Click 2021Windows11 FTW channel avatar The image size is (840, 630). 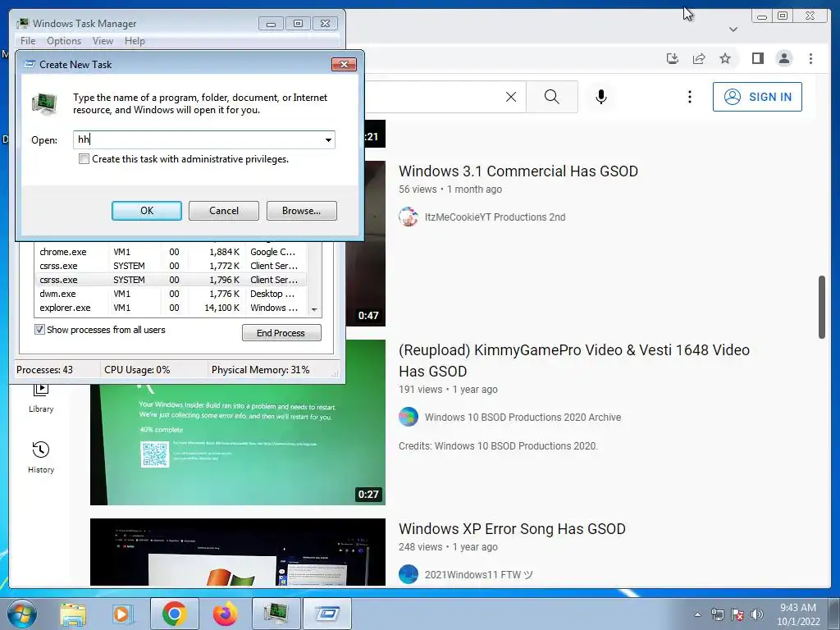coord(409,574)
